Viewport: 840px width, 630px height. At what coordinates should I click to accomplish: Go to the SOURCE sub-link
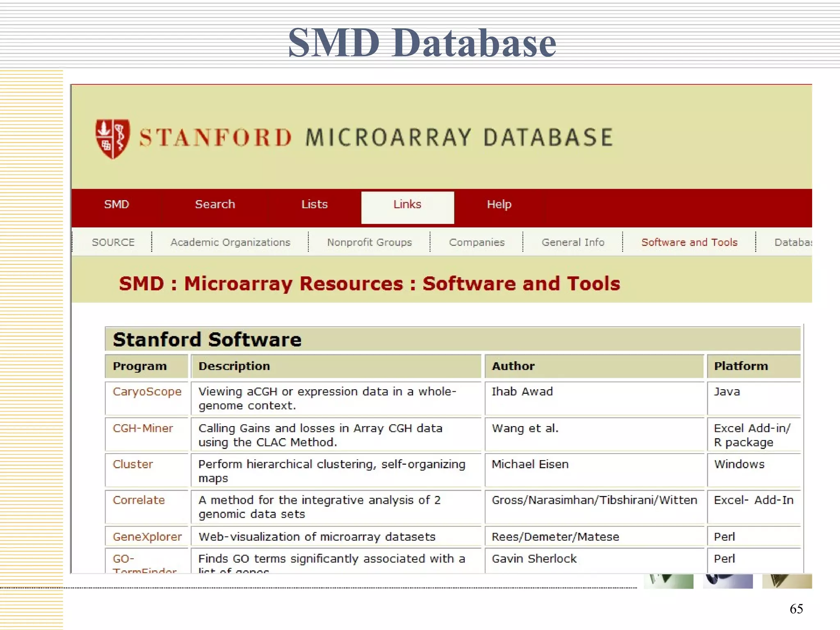113,242
